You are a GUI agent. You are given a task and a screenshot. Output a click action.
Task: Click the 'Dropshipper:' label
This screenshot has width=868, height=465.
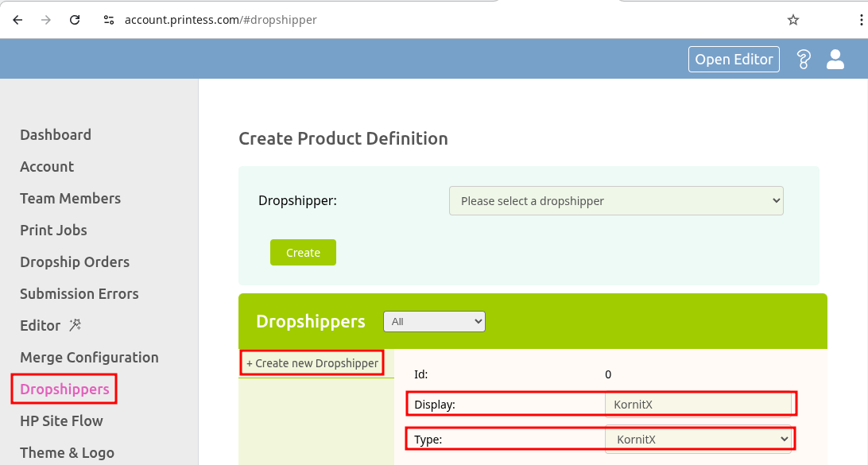(x=297, y=201)
